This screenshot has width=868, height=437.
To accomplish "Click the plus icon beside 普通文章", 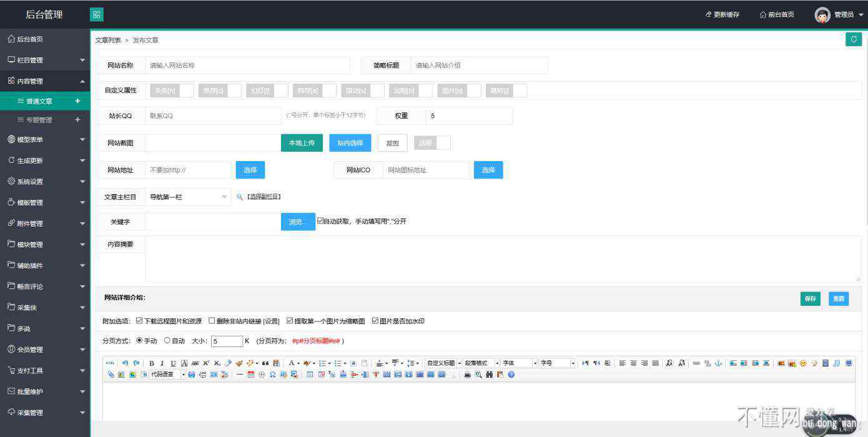I will coord(77,101).
